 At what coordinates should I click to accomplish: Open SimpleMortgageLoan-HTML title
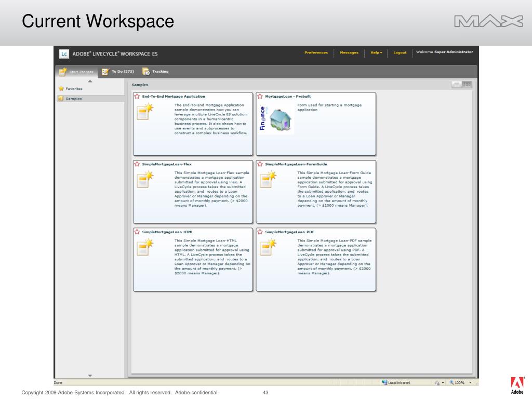pyautogui.click(x=168, y=232)
